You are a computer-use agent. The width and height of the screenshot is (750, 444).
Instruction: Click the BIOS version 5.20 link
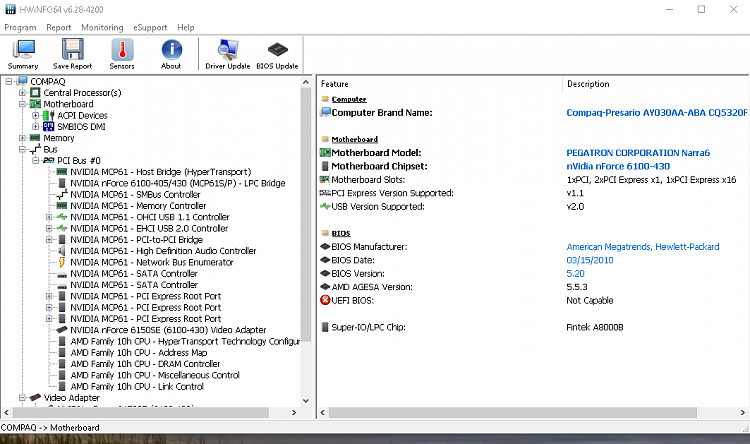click(x=575, y=274)
